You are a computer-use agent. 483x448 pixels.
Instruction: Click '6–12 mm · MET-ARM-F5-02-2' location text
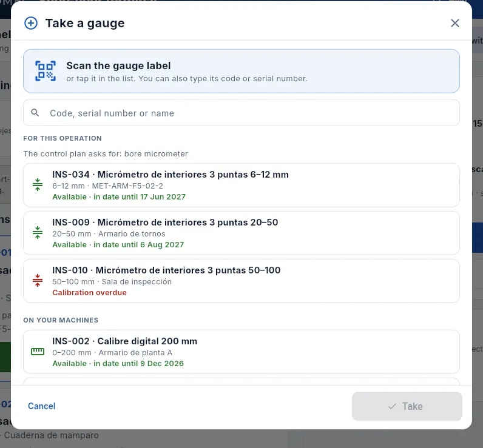[x=107, y=186]
